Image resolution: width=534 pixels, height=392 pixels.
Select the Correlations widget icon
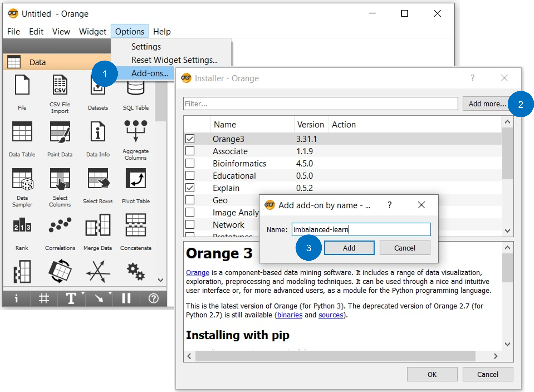tap(60, 225)
